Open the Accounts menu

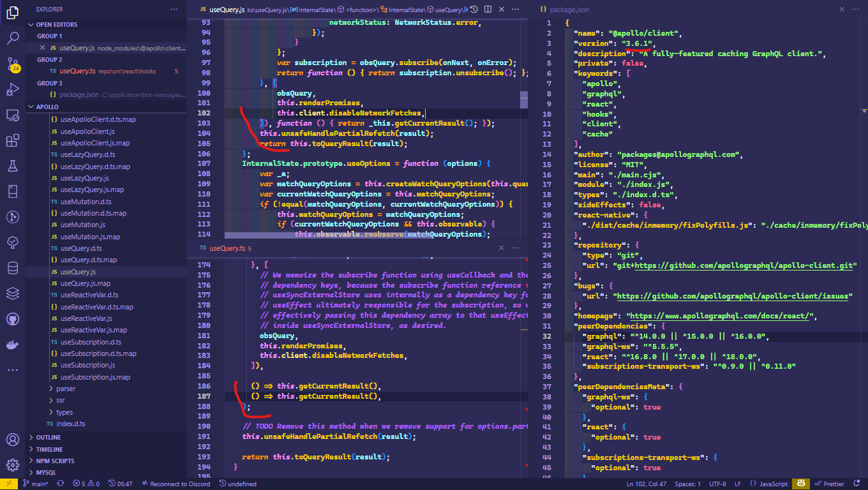[x=13, y=440]
